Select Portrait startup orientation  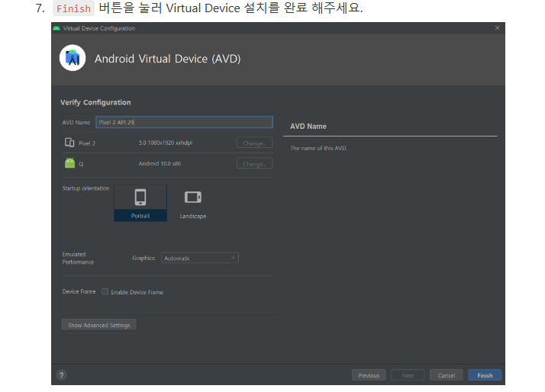tap(140, 203)
